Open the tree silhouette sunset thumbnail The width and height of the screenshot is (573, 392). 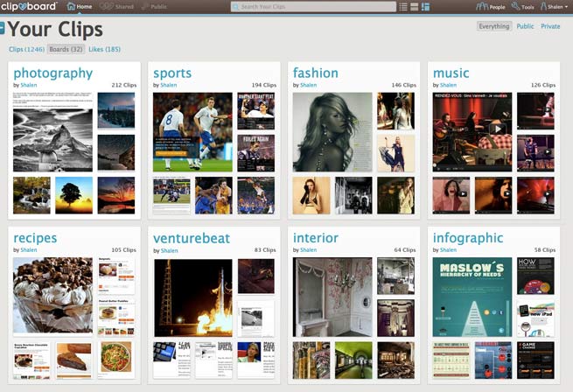click(73, 195)
